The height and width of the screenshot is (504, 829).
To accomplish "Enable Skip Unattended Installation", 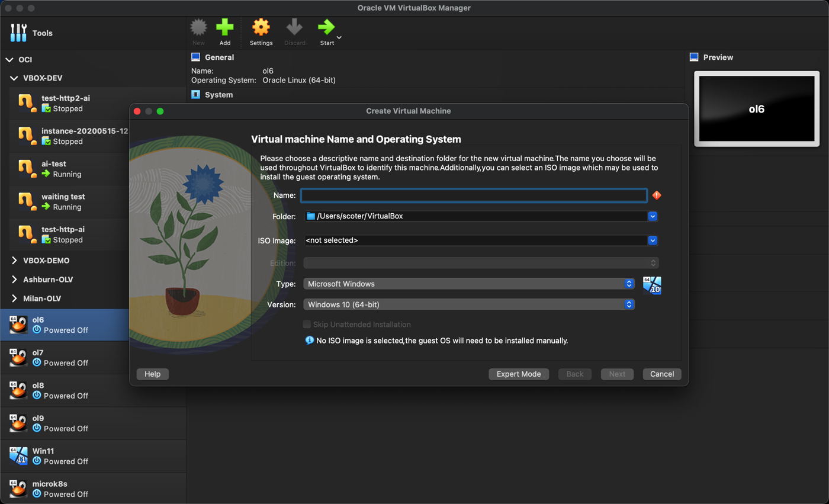I will tap(307, 324).
